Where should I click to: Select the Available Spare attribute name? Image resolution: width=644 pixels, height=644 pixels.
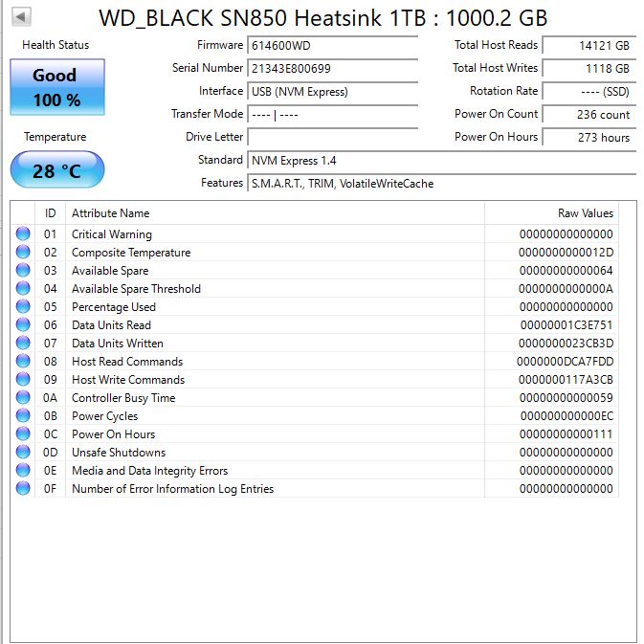tap(110, 271)
